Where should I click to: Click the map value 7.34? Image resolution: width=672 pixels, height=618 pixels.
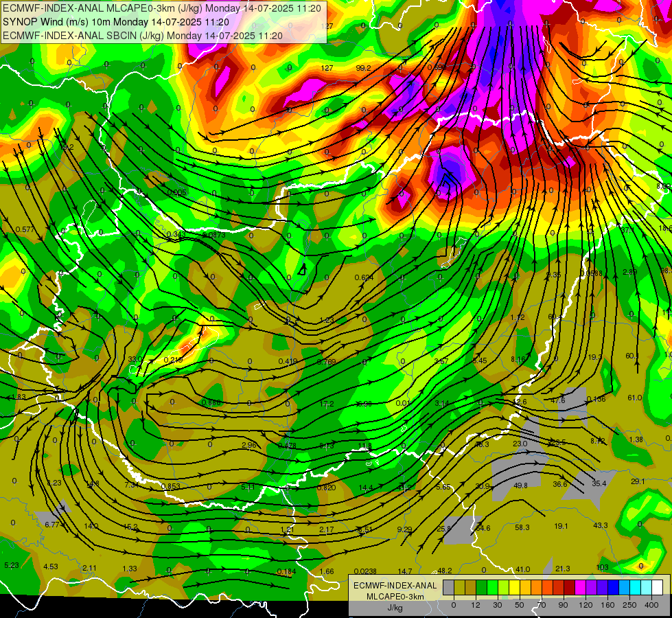coord(131,485)
